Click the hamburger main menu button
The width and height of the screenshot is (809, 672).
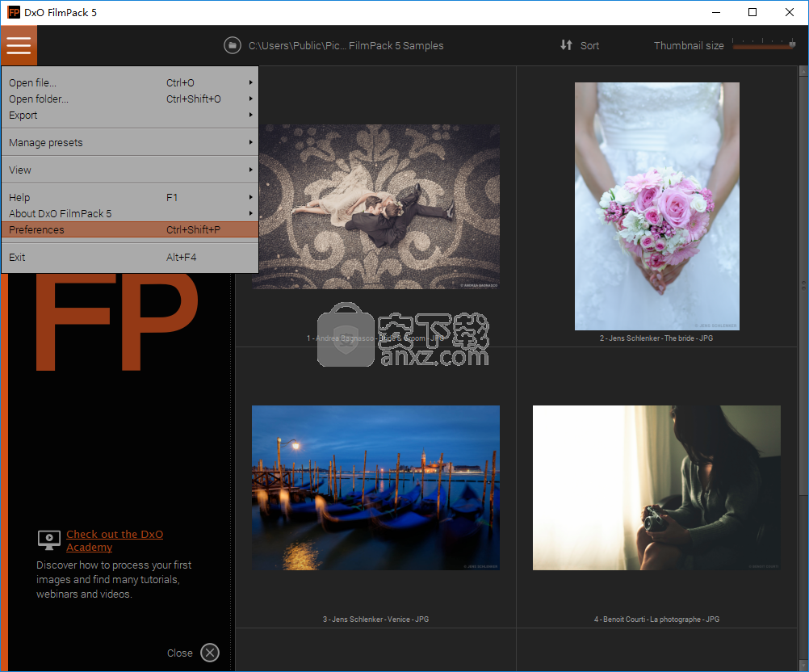point(19,45)
